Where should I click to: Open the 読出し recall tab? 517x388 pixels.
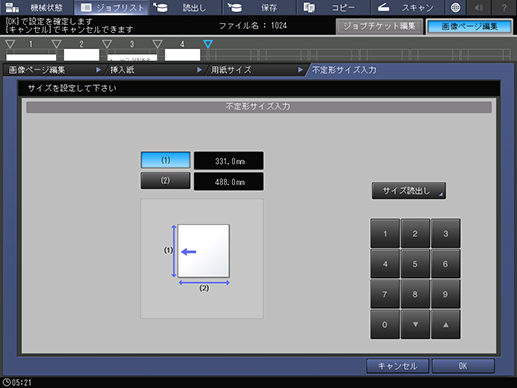tap(185, 7)
